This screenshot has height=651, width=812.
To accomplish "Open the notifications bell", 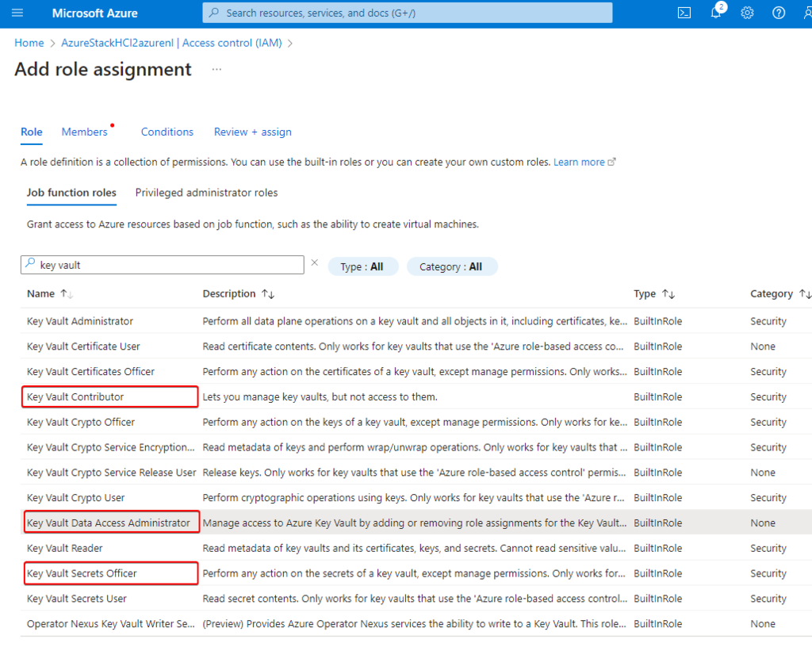I will (x=716, y=13).
